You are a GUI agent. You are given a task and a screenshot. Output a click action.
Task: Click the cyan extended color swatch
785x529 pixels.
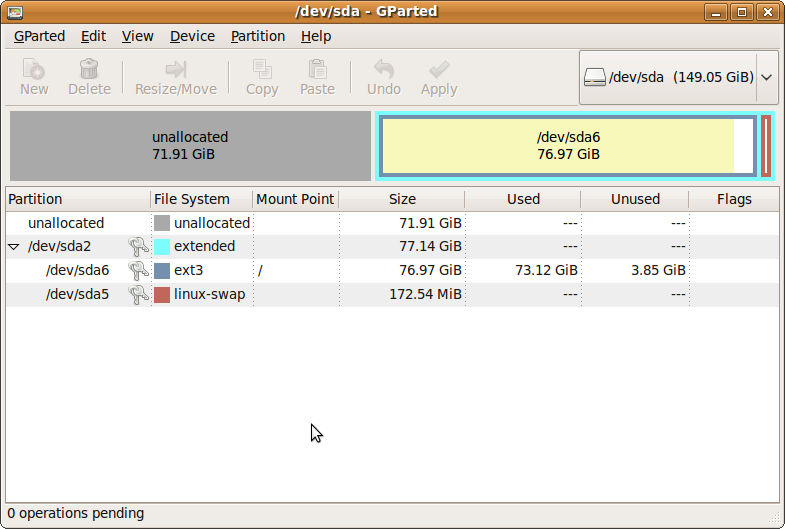pos(162,247)
